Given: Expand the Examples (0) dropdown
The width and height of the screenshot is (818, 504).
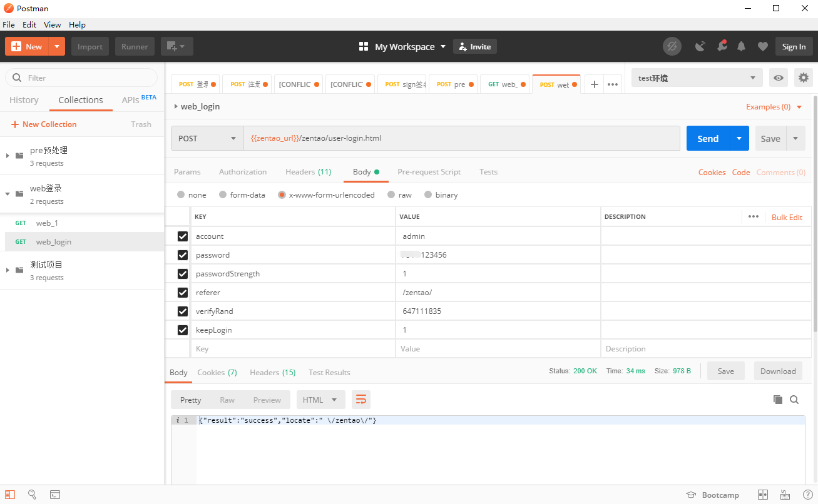Looking at the screenshot, I should click(774, 106).
